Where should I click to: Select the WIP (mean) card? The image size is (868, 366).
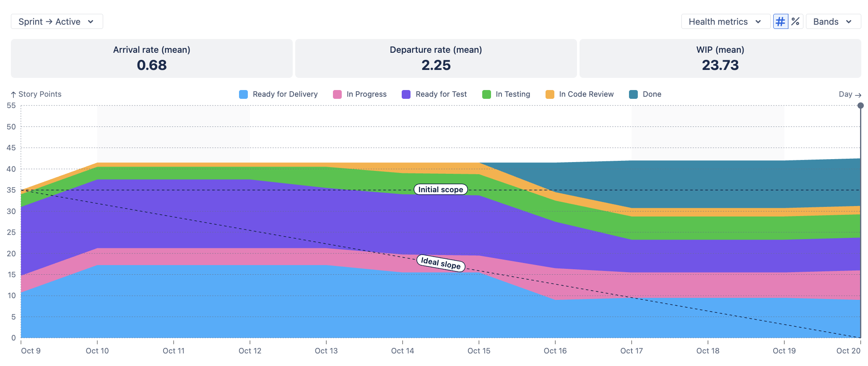(x=720, y=58)
